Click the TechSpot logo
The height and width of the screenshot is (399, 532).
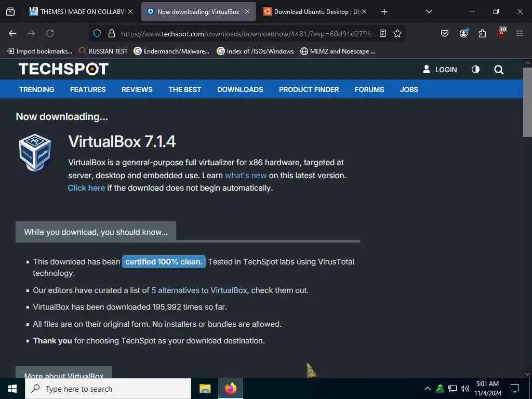(63, 69)
